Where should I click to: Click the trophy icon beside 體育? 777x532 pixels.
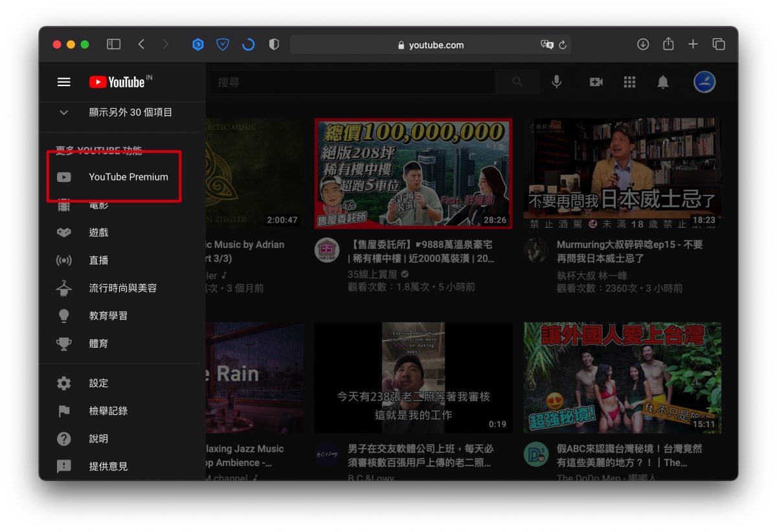click(x=63, y=344)
